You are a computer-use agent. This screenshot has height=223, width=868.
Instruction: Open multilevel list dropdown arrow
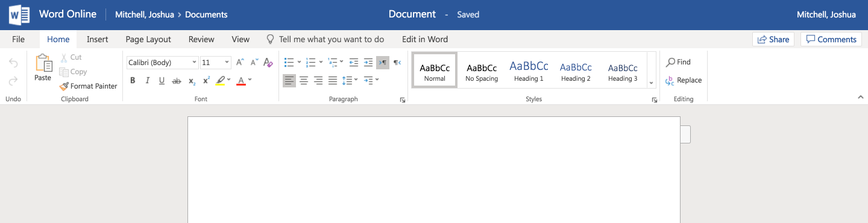(x=342, y=61)
